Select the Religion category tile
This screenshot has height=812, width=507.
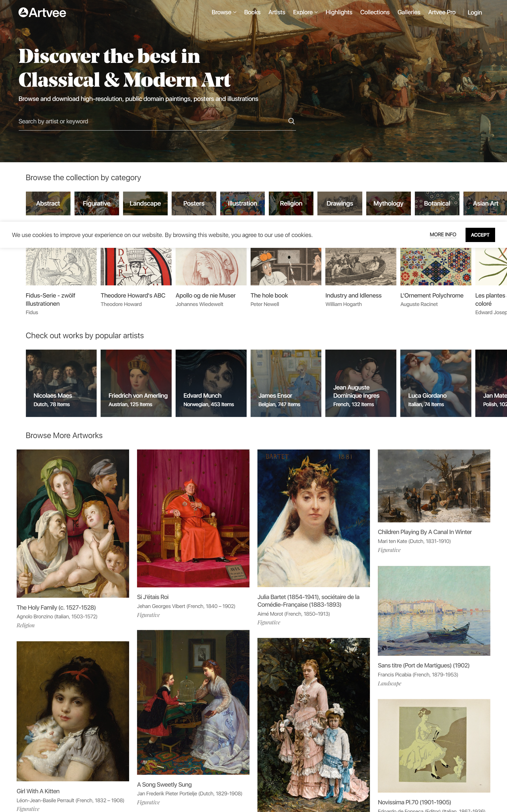point(291,203)
